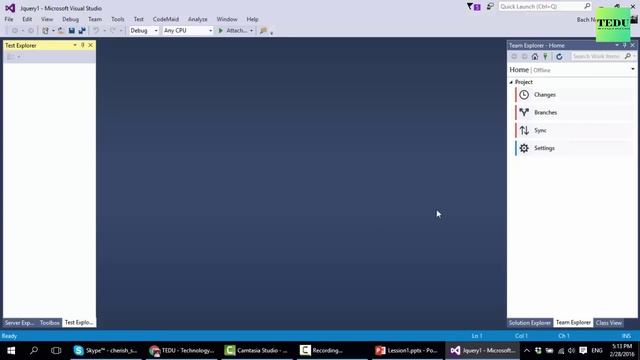Switch to the Toolbox tab
Image resolution: width=640 pixels, height=360 pixels.
tap(50, 323)
